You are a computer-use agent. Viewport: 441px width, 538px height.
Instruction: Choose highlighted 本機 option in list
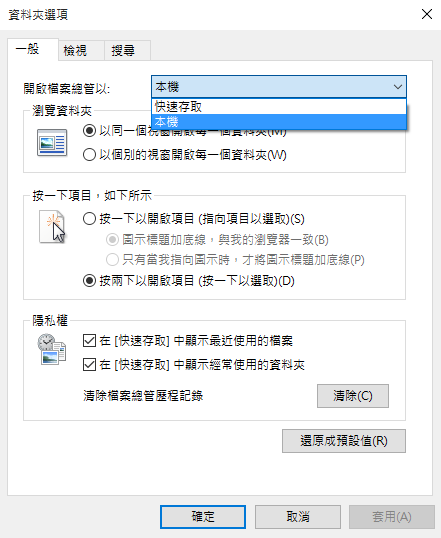click(x=279, y=122)
